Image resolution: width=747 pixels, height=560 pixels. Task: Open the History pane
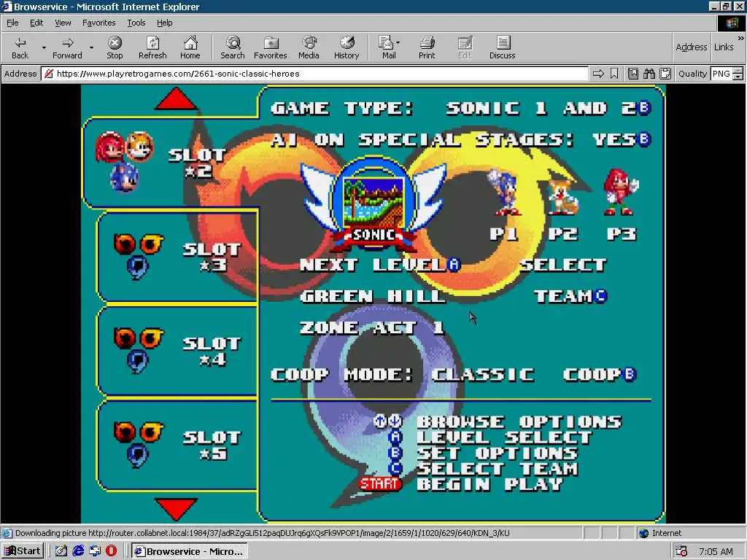[x=347, y=47]
